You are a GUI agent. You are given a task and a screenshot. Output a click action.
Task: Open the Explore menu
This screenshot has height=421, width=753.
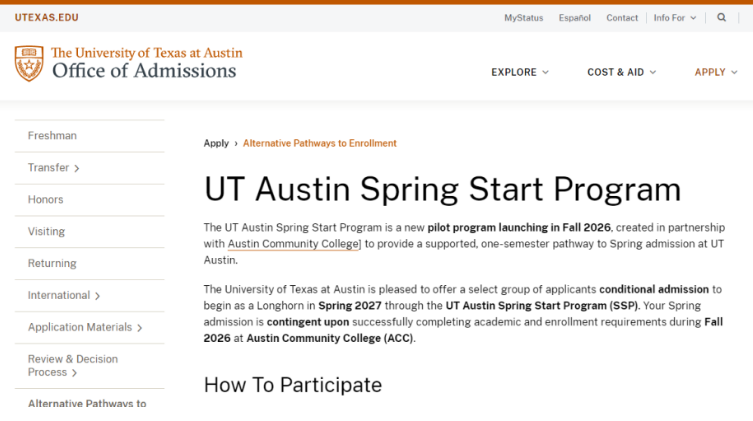tap(520, 72)
